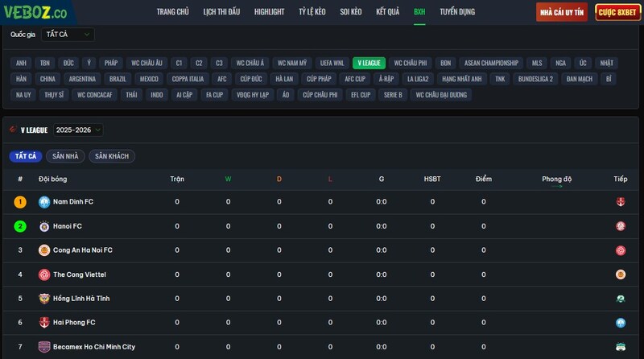Select BUNDESLIGA 2 tag
This screenshot has height=359, width=644.
535,79
